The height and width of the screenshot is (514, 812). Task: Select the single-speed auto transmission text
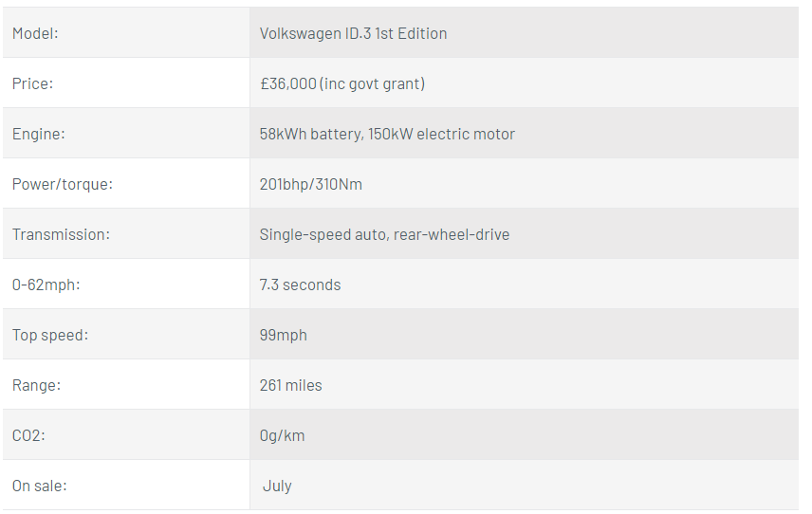[384, 234]
